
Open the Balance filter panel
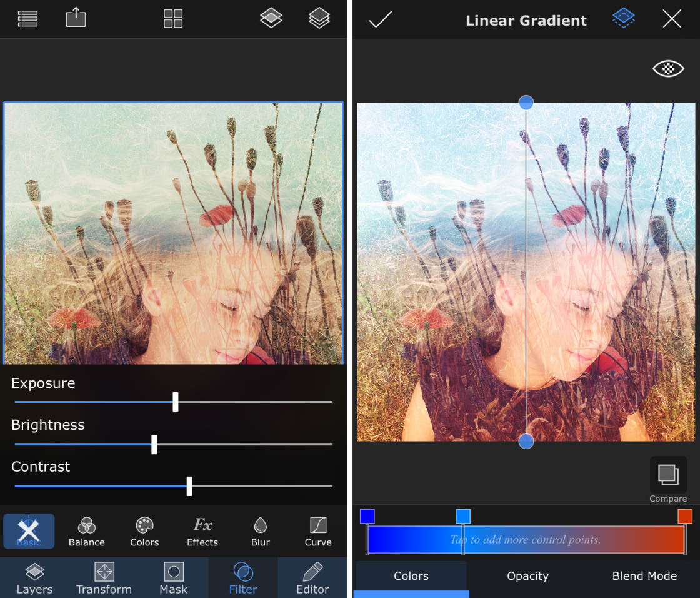[x=86, y=531]
